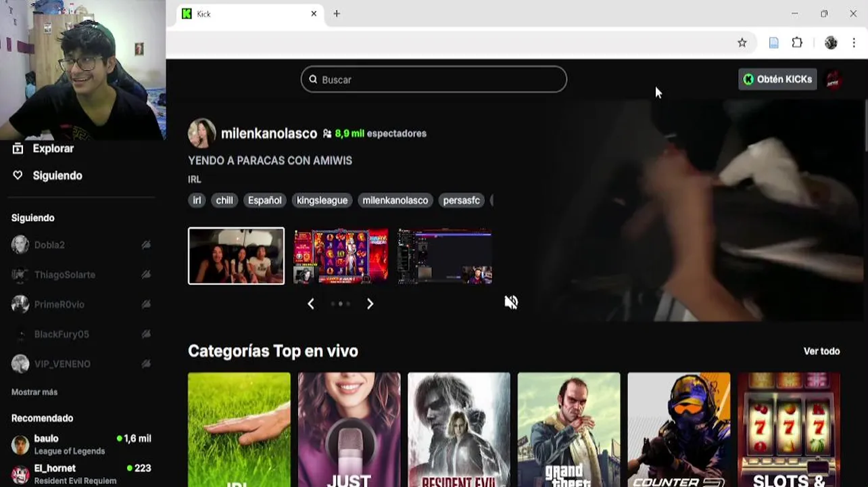
Task: Close the Kick browser tab
Action: pyautogui.click(x=314, y=14)
